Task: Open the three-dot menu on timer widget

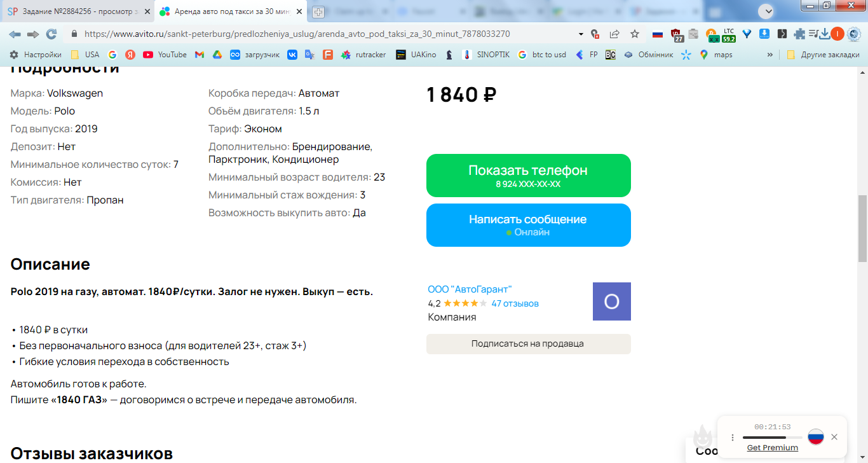Action: (x=733, y=438)
